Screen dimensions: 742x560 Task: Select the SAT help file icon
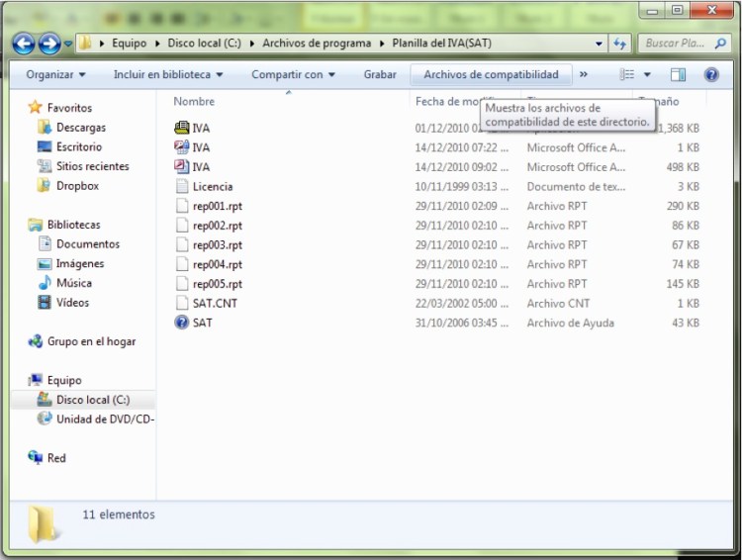181,323
